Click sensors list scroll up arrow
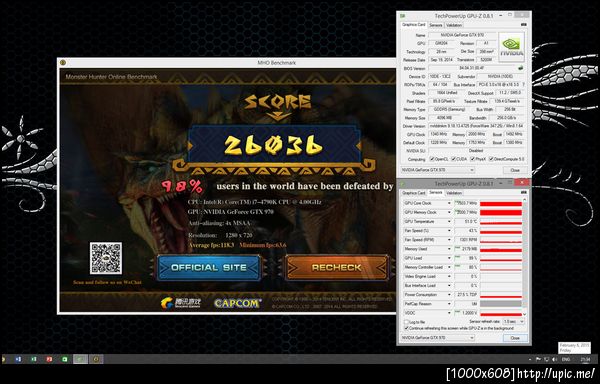600x384 pixels. (525, 200)
